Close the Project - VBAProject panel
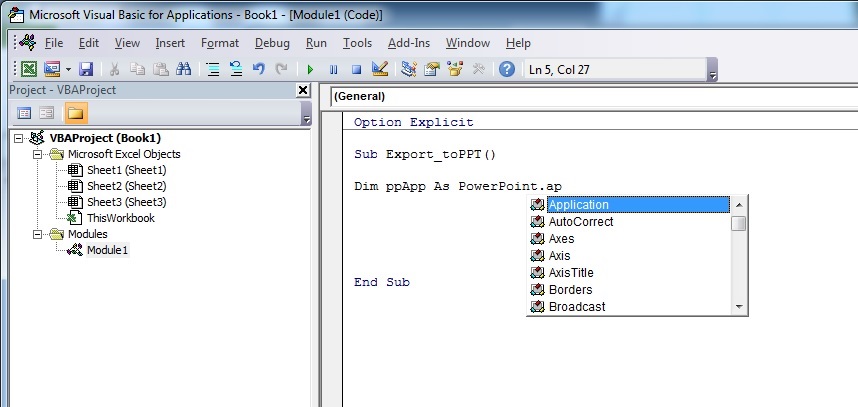 tap(303, 90)
